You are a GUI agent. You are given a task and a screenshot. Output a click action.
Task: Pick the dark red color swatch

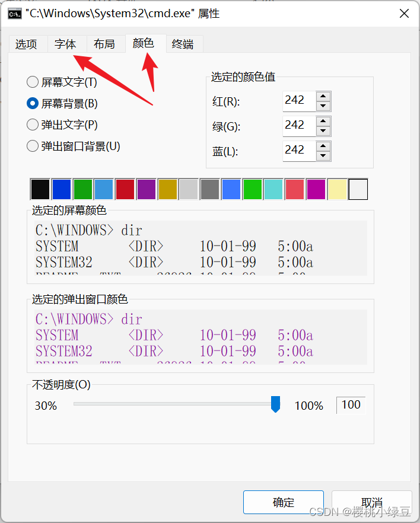pos(125,189)
